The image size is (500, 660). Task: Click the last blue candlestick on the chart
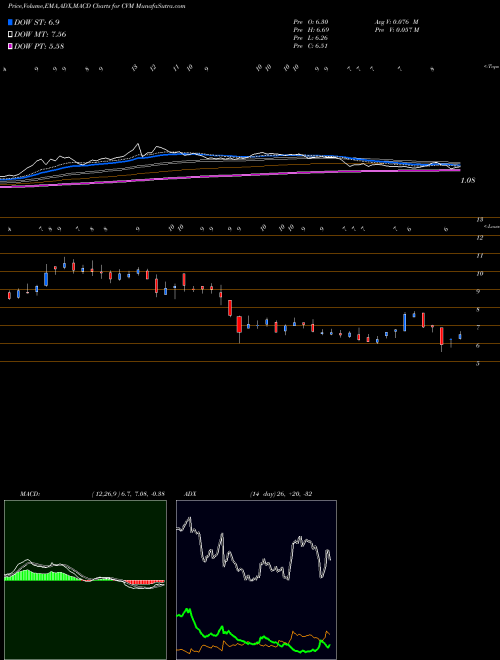460,336
